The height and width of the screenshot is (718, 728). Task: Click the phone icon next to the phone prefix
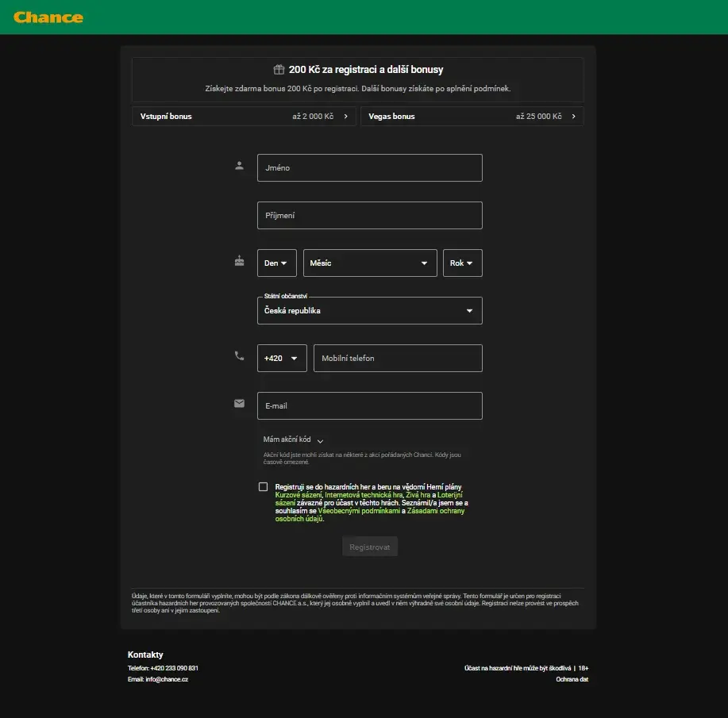point(239,356)
